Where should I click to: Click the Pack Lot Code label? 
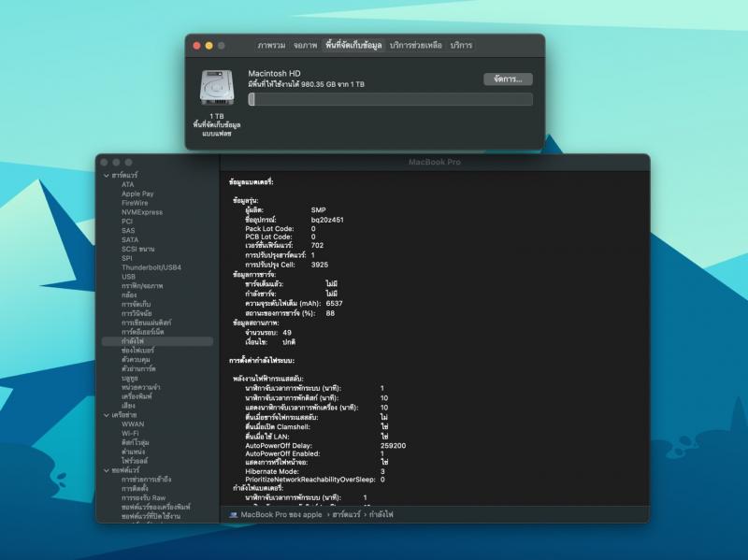(x=269, y=228)
